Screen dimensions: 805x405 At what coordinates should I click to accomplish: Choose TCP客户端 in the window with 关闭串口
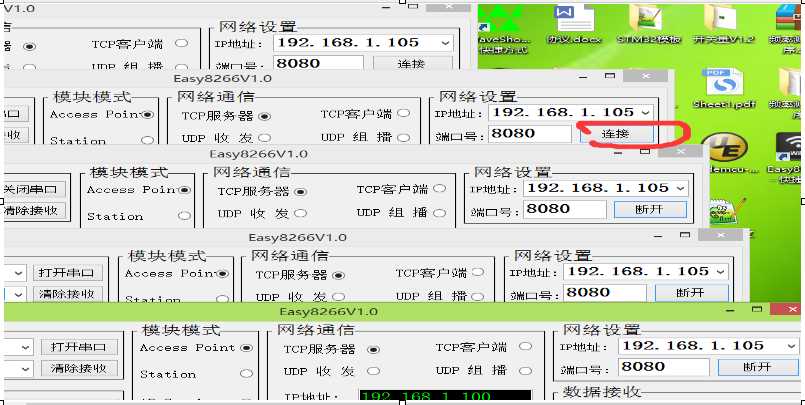439,188
